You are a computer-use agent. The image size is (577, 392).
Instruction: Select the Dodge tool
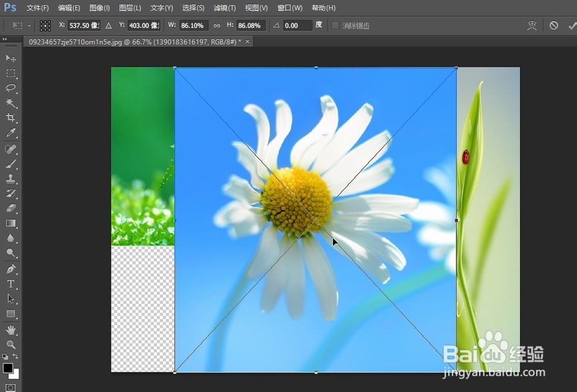pos(10,253)
